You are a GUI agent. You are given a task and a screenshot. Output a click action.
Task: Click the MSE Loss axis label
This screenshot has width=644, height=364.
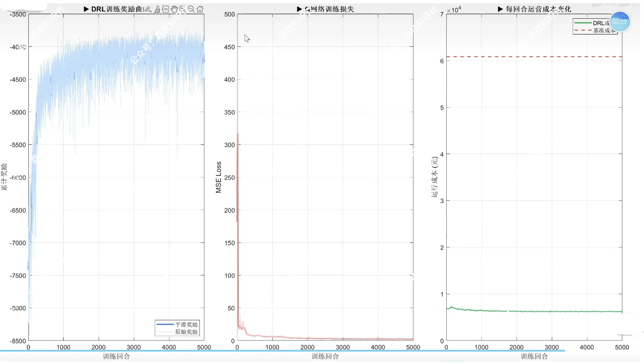pos(219,177)
